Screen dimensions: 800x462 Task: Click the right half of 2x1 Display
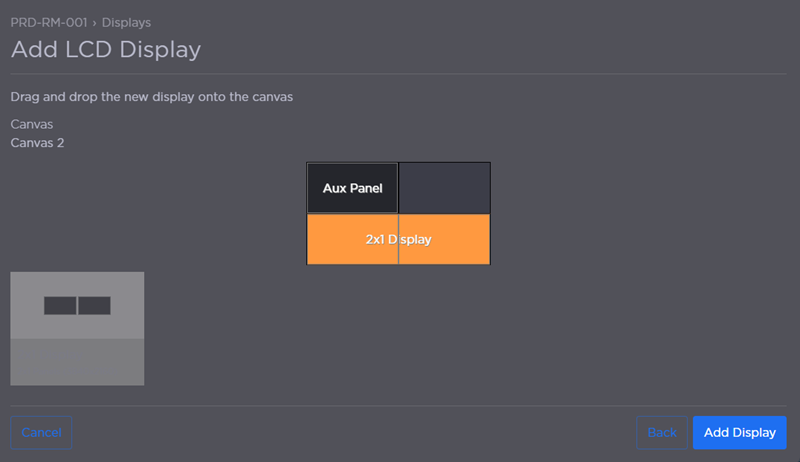click(x=444, y=240)
